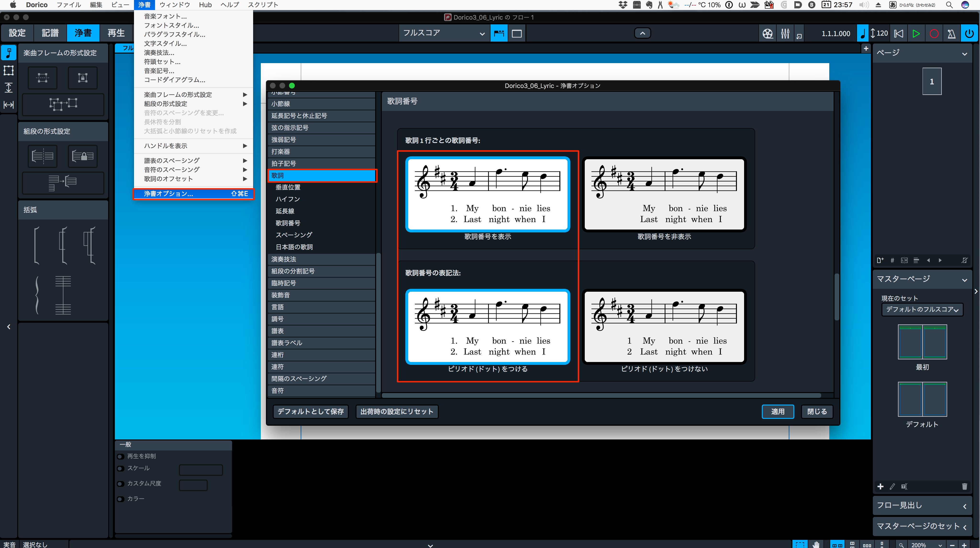Click the power activation icon in toolbar
The height and width of the screenshot is (548, 980).
[x=969, y=33]
